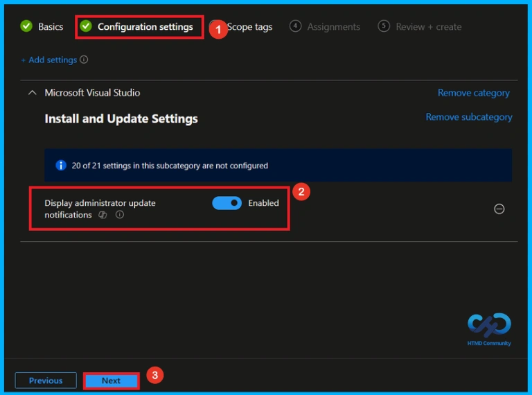Screen dimensions: 532x395
Task: Click the green checkmark beside Basics
Action: coord(26,26)
